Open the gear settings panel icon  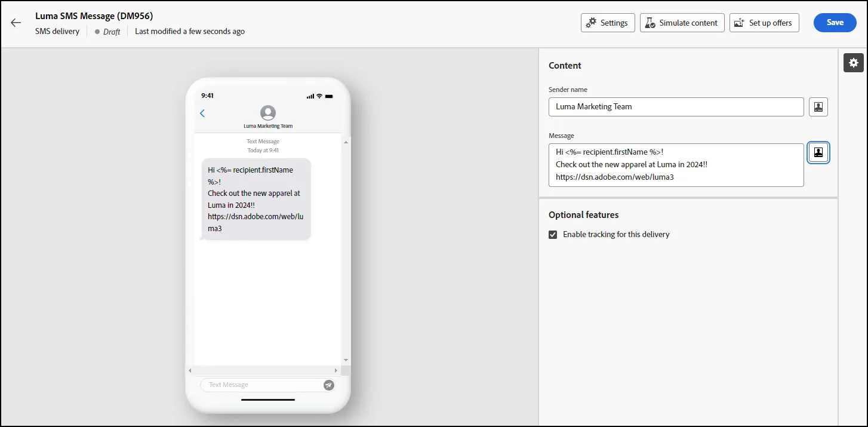point(854,62)
